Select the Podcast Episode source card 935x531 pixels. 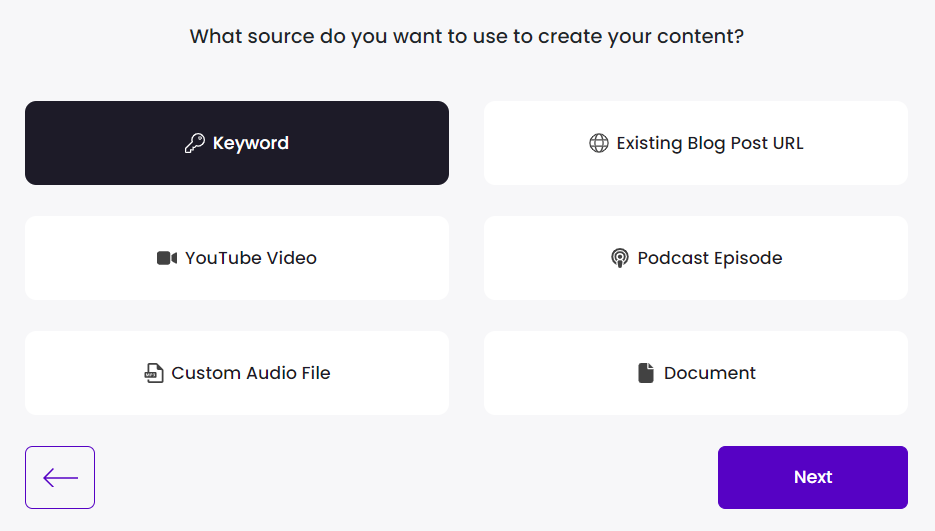(696, 258)
